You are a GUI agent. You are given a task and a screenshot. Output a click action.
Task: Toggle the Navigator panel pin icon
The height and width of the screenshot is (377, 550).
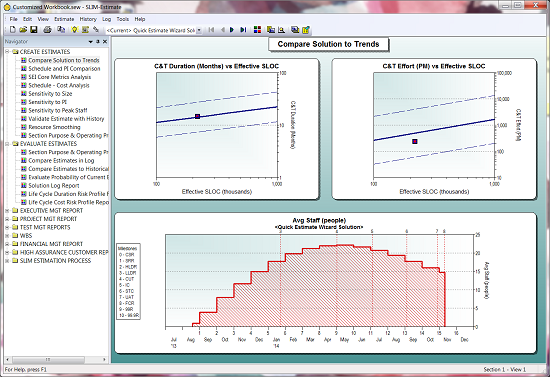click(x=98, y=41)
